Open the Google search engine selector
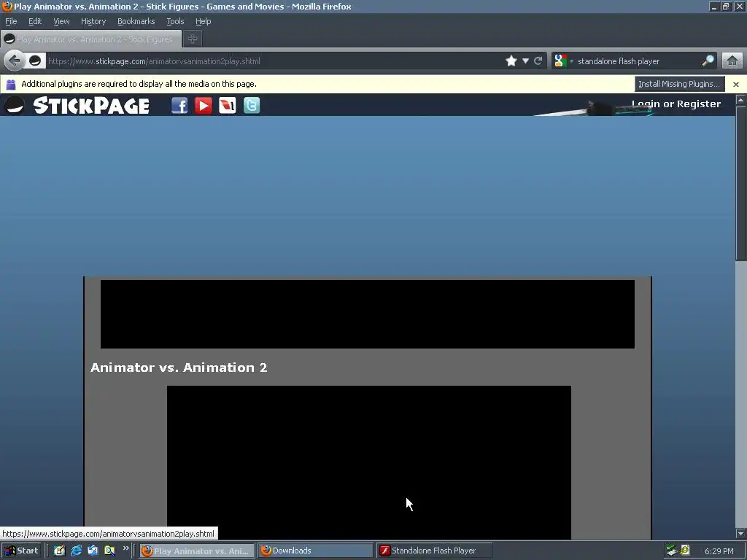 tap(563, 61)
